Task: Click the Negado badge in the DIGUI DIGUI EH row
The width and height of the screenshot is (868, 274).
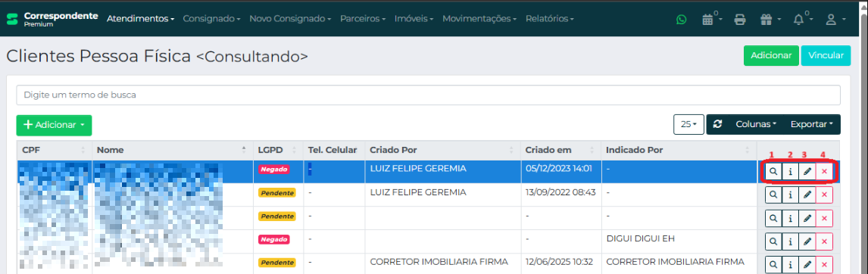Action: tap(273, 240)
